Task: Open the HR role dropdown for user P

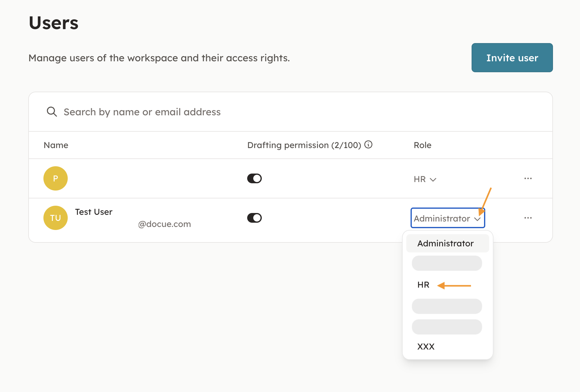Action: click(x=425, y=179)
